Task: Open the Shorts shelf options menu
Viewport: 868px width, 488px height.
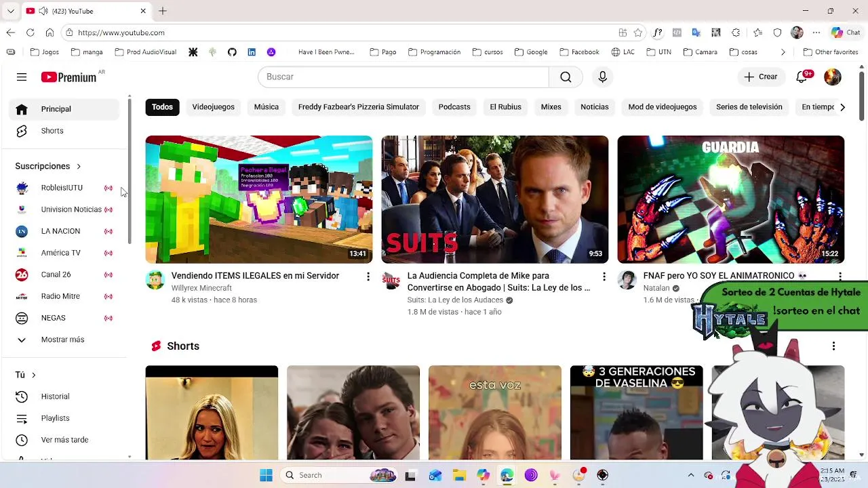Action: (833, 346)
